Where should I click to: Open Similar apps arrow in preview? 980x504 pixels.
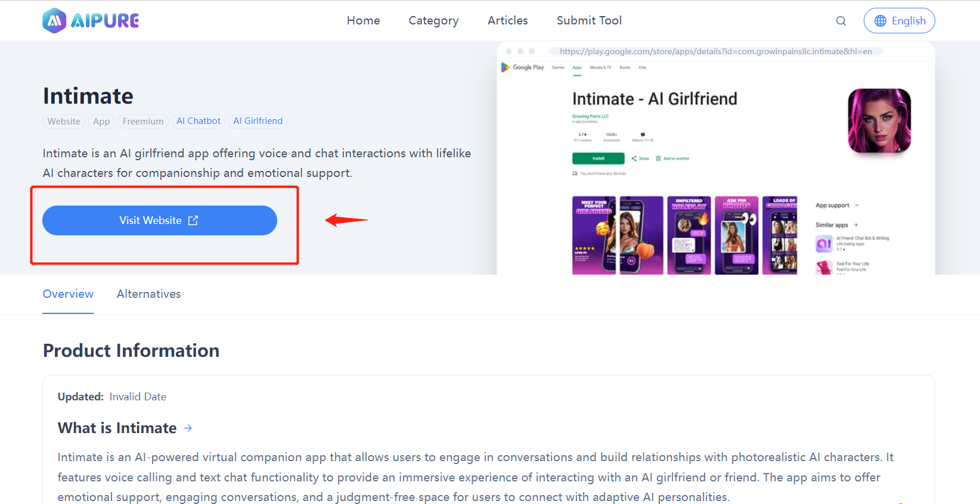click(856, 225)
